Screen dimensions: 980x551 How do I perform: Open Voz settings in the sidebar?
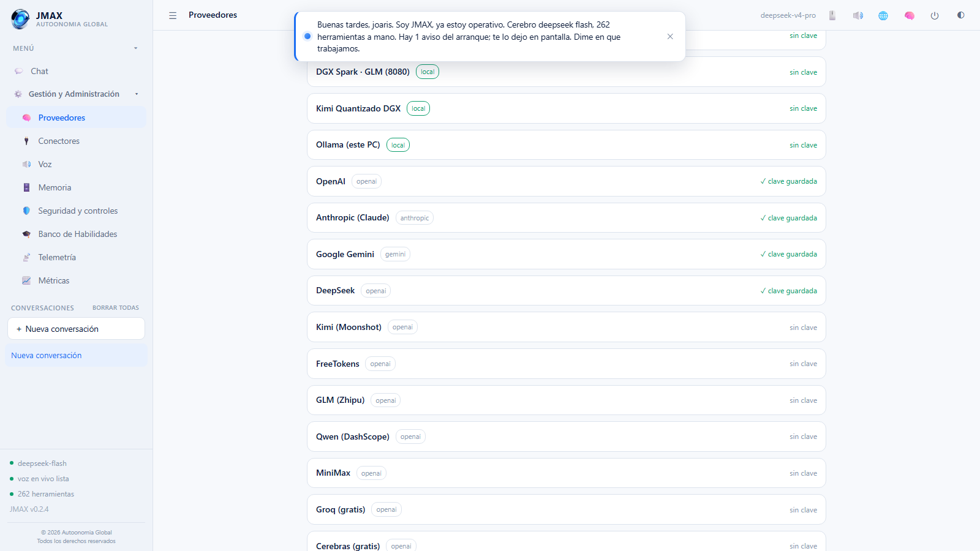[77, 164]
